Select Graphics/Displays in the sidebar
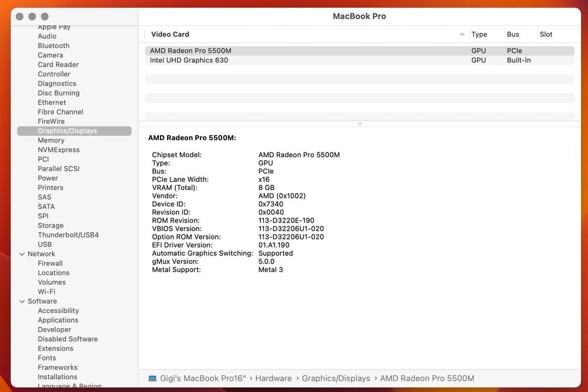 click(74, 131)
